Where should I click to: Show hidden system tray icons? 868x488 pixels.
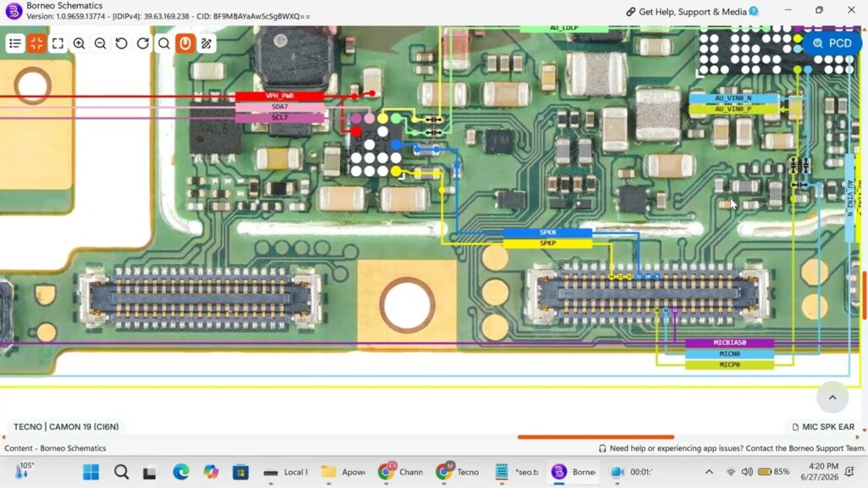coord(709,472)
